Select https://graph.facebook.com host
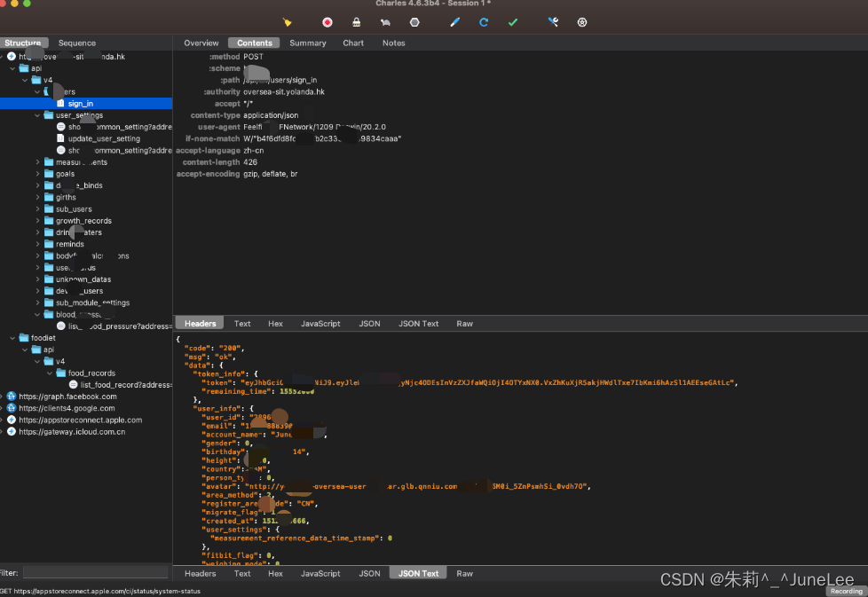Viewport: 868px width, 597px height. (67, 397)
